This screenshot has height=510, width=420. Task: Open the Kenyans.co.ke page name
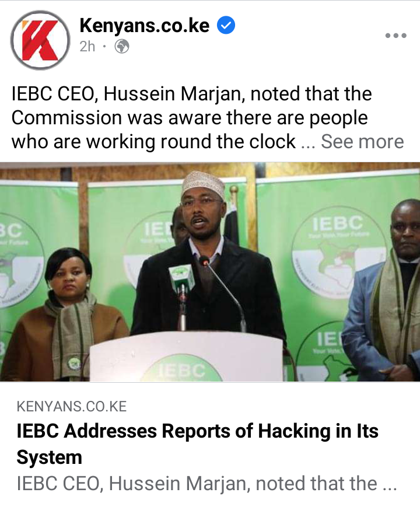(145, 25)
